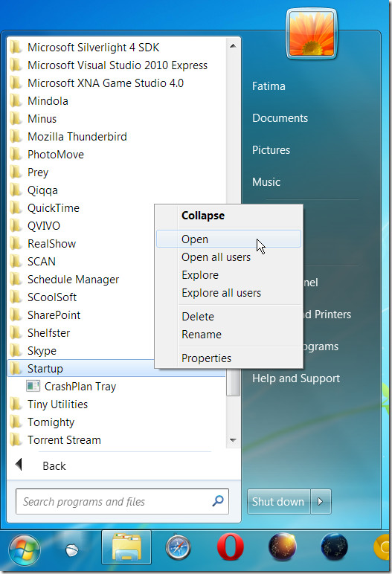Image resolution: width=392 pixels, height=574 pixels.
Task: Expand the Shut down options arrow
Action: tap(321, 501)
